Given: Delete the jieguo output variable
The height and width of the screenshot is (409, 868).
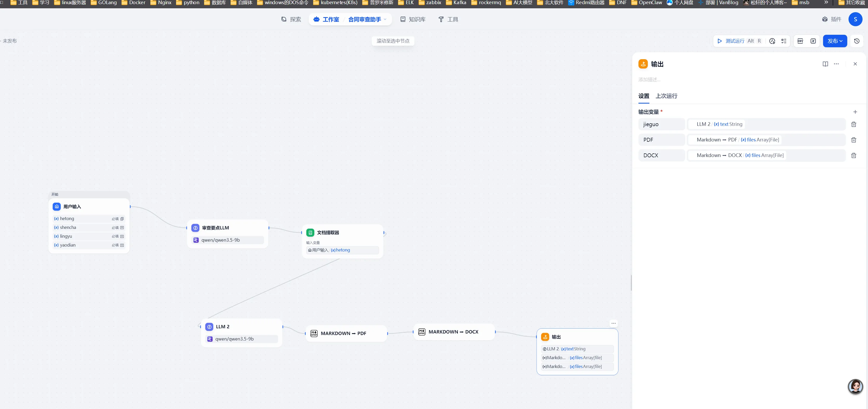Looking at the screenshot, I should tap(853, 124).
